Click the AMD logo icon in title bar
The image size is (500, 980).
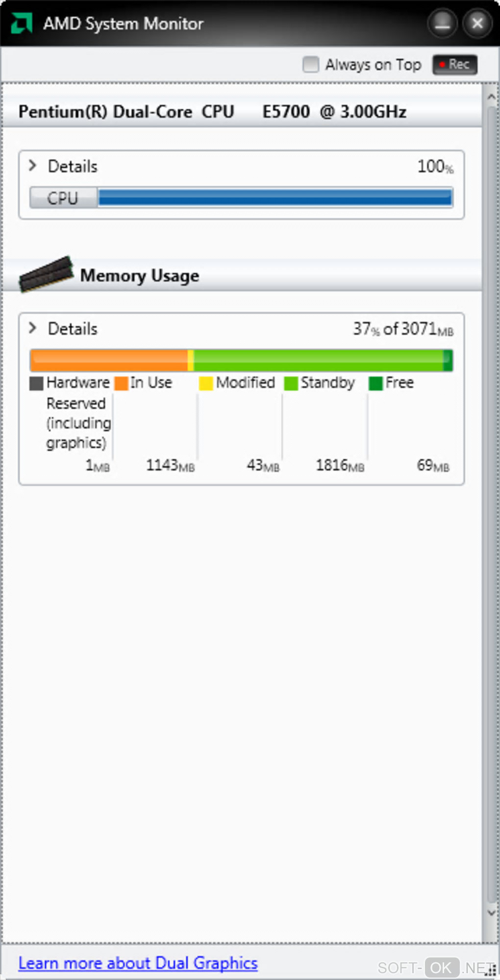coord(22,23)
